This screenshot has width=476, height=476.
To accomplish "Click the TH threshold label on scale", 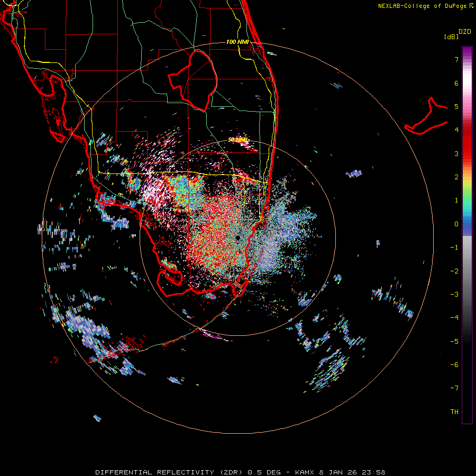I will point(454,411).
